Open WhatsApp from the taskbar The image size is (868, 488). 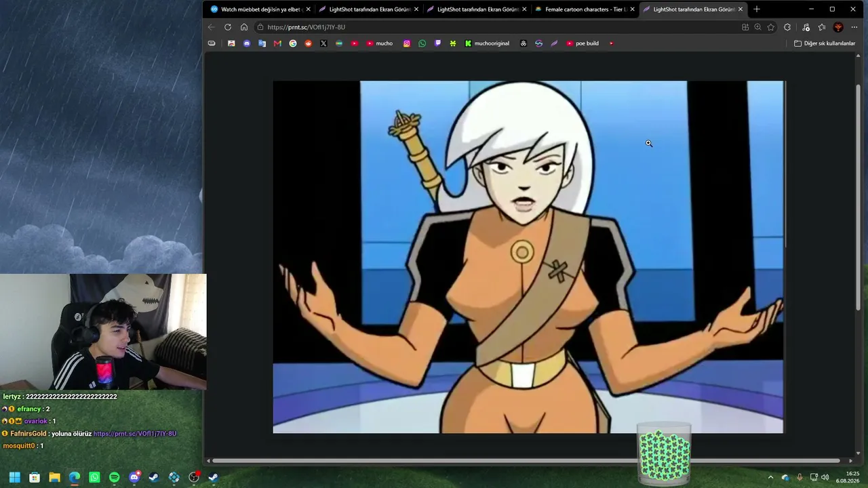pyautogui.click(x=94, y=477)
